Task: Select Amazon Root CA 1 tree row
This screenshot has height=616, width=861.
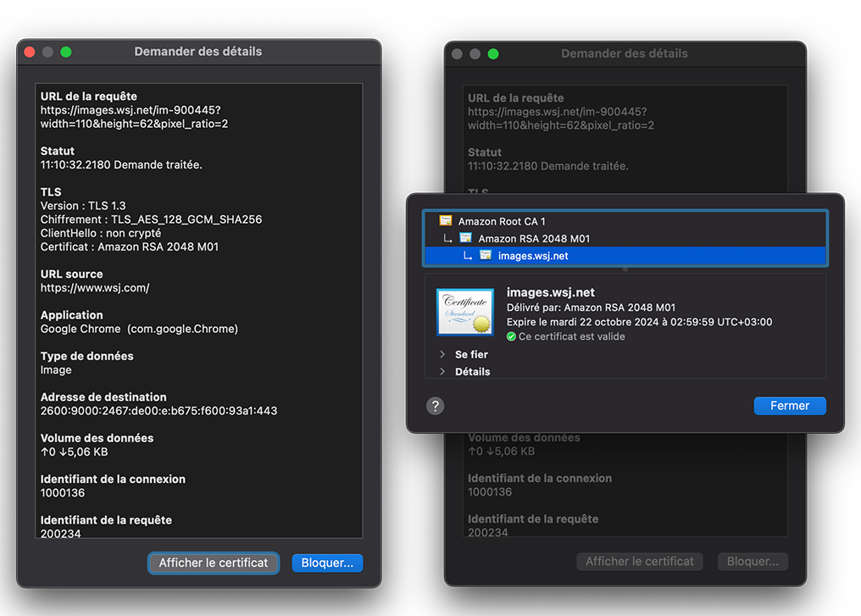Action: tap(625, 221)
